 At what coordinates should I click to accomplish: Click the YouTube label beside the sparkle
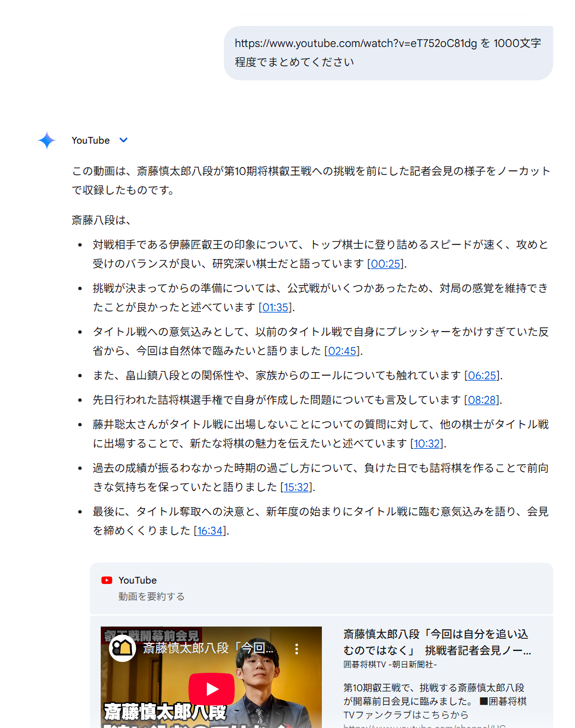point(91,140)
